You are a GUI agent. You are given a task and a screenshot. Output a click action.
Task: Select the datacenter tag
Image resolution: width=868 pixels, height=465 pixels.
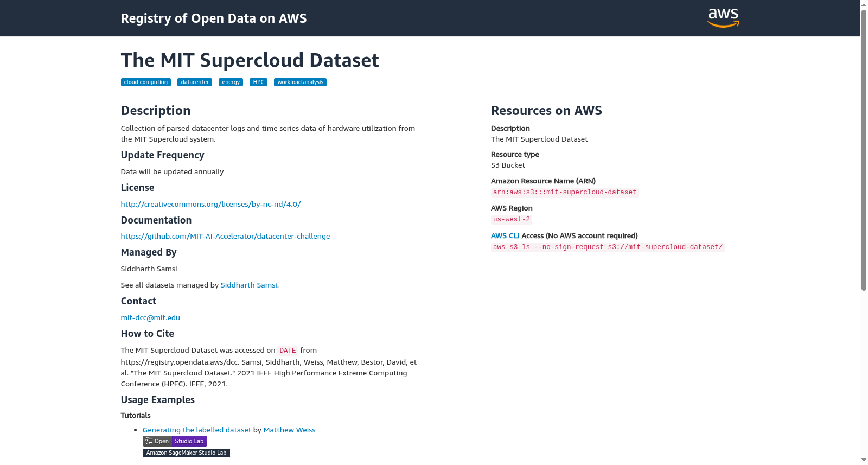(195, 82)
